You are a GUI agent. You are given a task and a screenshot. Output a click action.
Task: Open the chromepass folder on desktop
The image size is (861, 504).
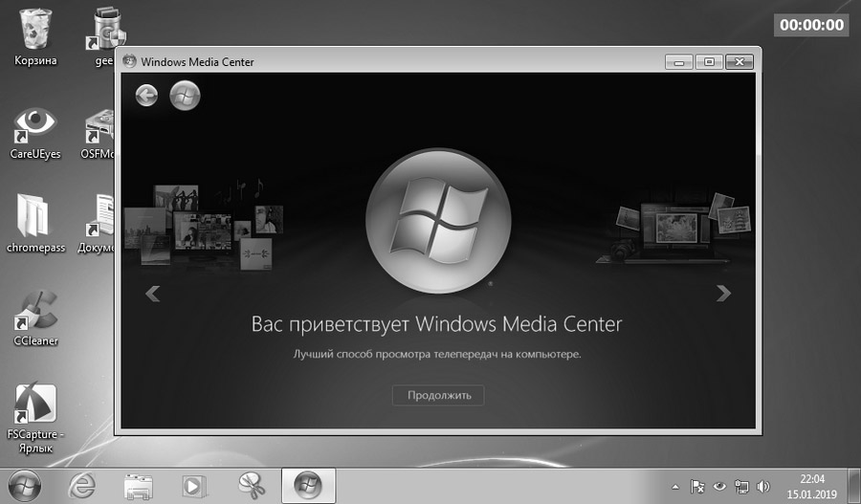point(35,224)
